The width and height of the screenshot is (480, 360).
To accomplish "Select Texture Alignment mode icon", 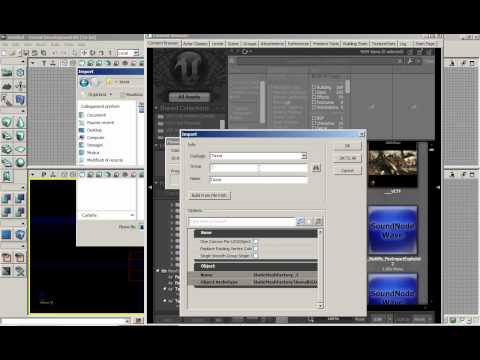I will 20,86.
